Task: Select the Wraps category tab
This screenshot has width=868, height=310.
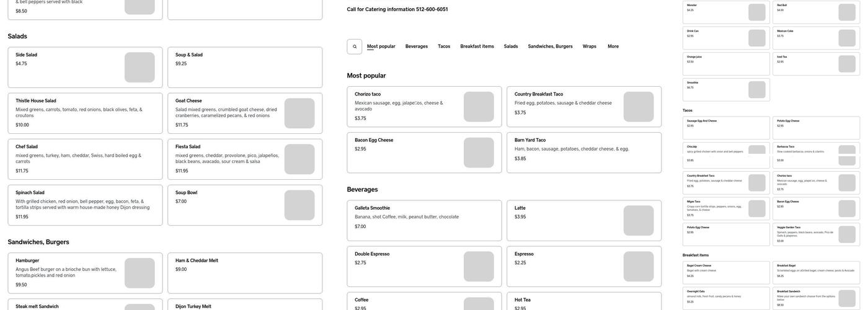Action: point(589,46)
